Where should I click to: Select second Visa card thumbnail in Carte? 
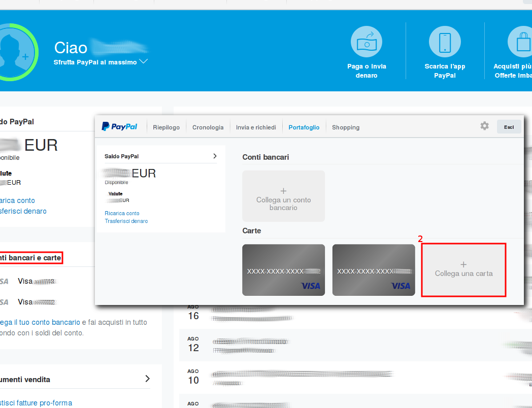(x=374, y=270)
